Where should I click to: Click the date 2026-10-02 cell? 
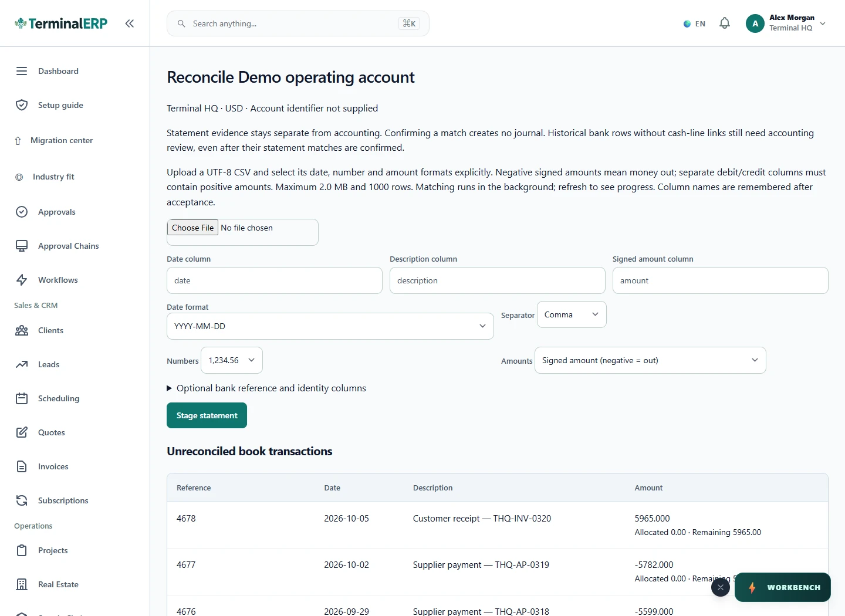[x=346, y=565]
